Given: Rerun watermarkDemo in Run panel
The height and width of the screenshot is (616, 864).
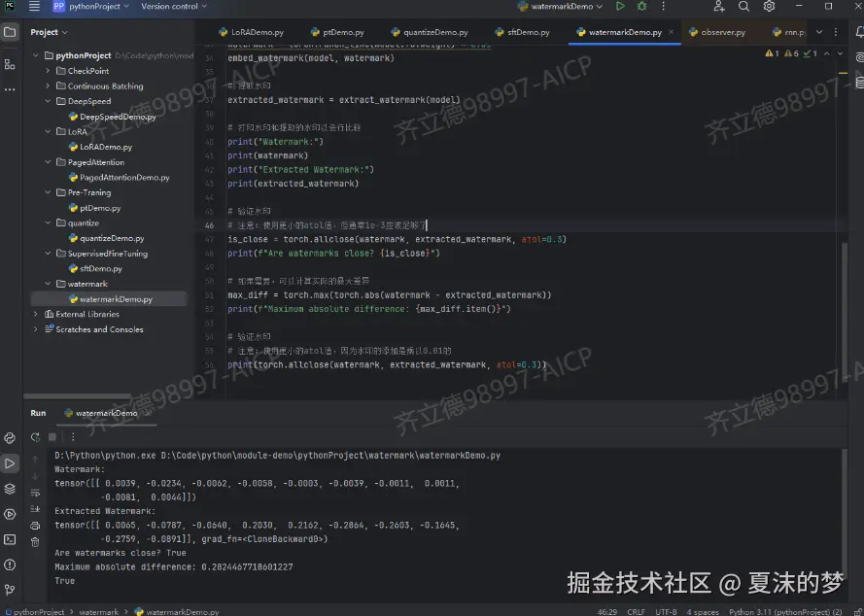Looking at the screenshot, I should (x=35, y=437).
